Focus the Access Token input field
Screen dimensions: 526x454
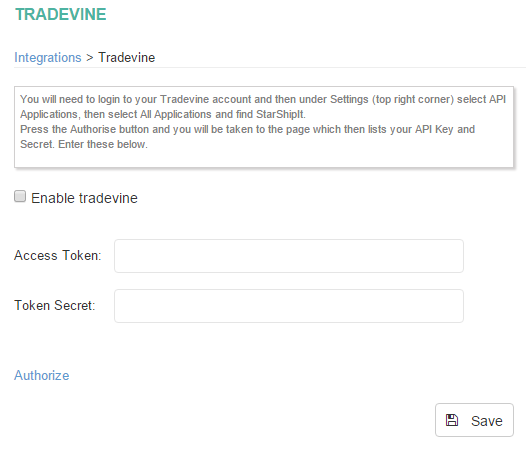(289, 256)
